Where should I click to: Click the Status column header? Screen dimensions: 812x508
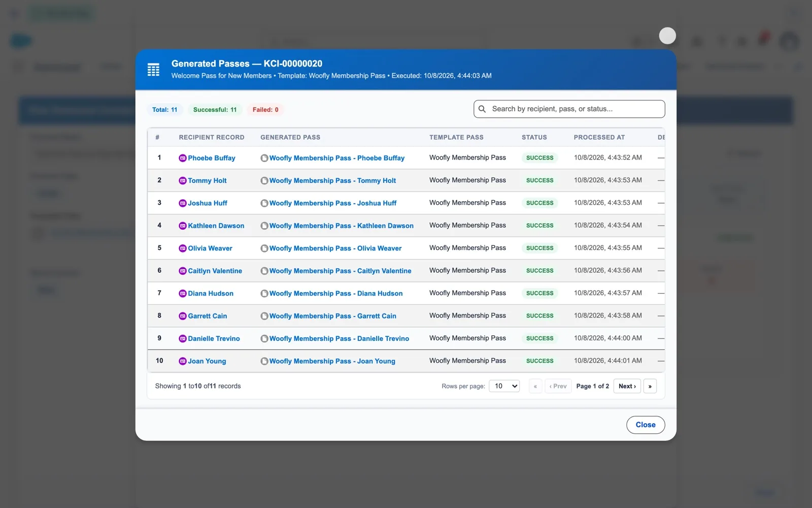534,137
